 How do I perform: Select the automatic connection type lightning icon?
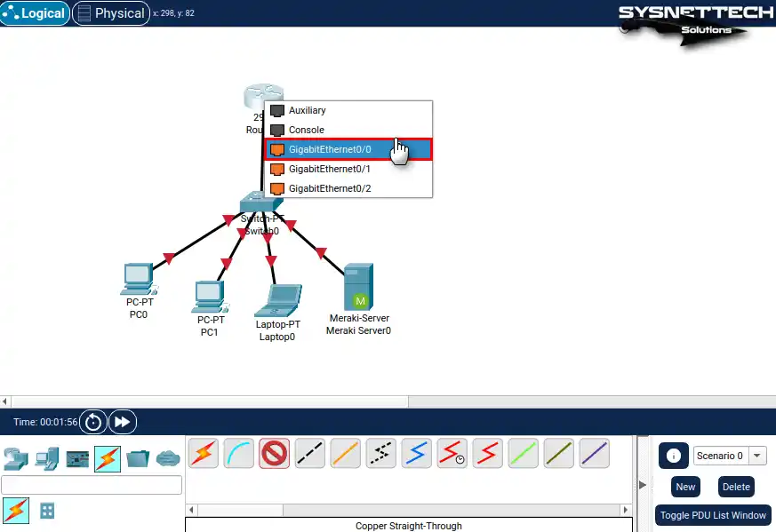pyautogui.click(x=204, y=454)
